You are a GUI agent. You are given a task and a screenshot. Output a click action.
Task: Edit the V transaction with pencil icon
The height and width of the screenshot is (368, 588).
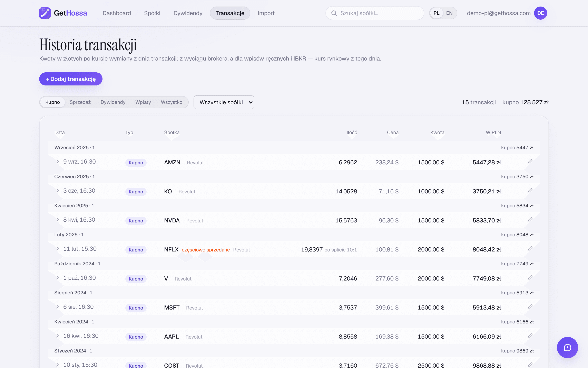click(530, 277)
